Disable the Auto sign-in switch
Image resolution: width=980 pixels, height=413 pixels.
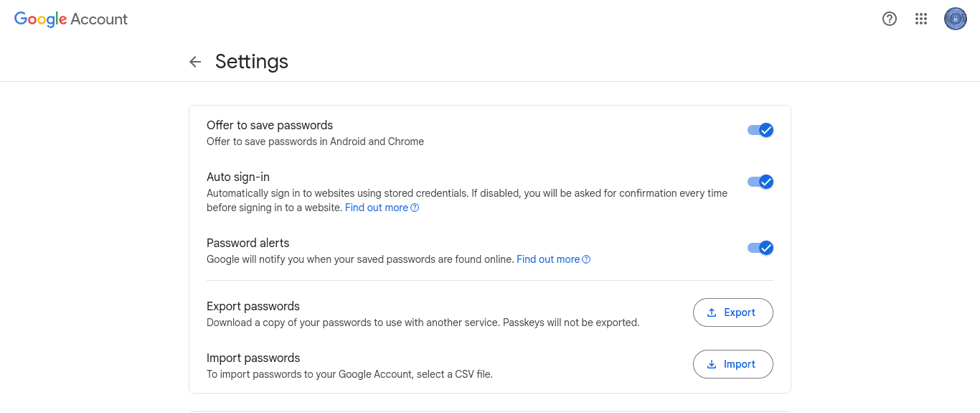760,182
